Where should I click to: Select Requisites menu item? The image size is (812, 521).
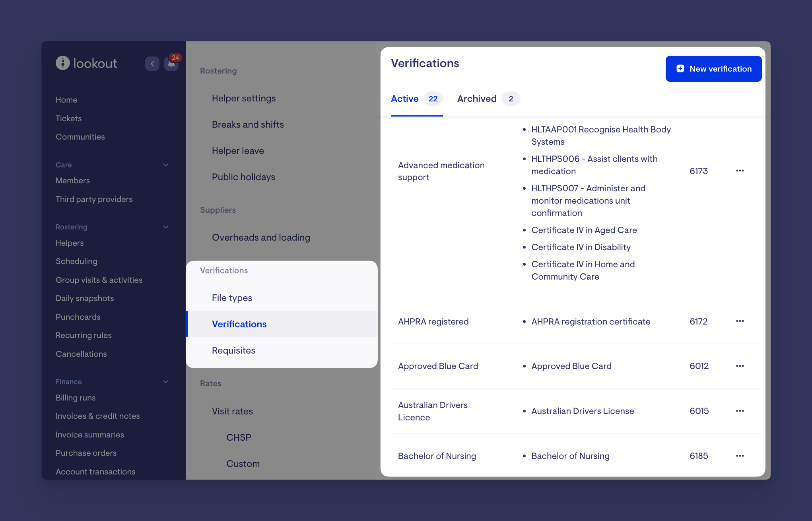233,350
